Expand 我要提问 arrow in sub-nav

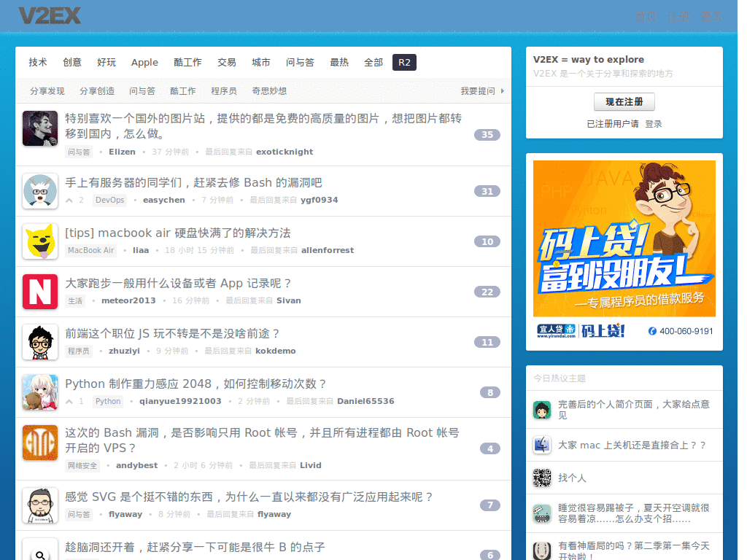503,91
